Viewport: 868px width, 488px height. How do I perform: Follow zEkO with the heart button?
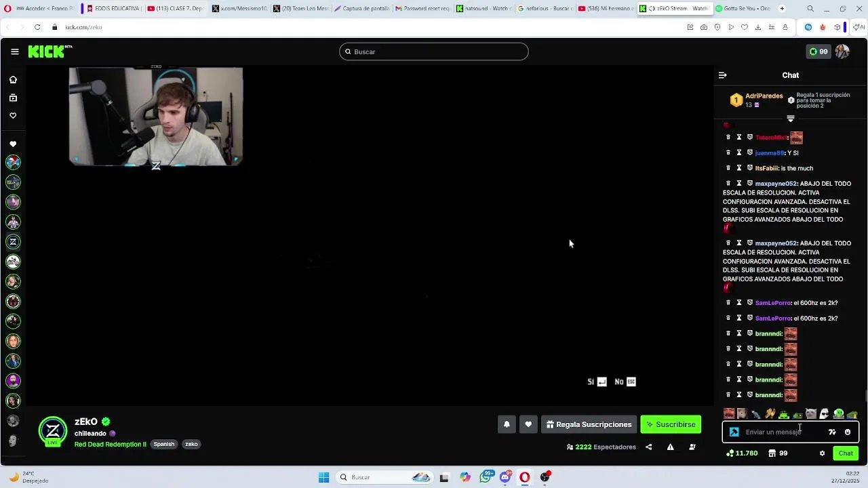(528, 424)
